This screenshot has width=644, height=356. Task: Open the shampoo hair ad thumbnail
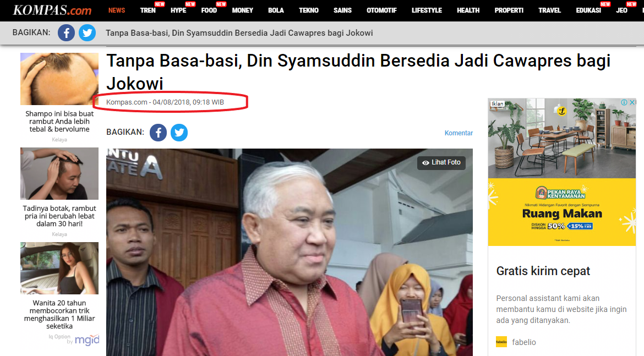tap(59, 79)
